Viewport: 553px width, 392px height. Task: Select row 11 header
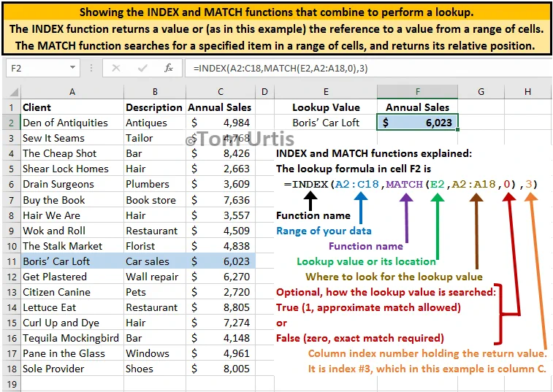[x=12, y=261]
